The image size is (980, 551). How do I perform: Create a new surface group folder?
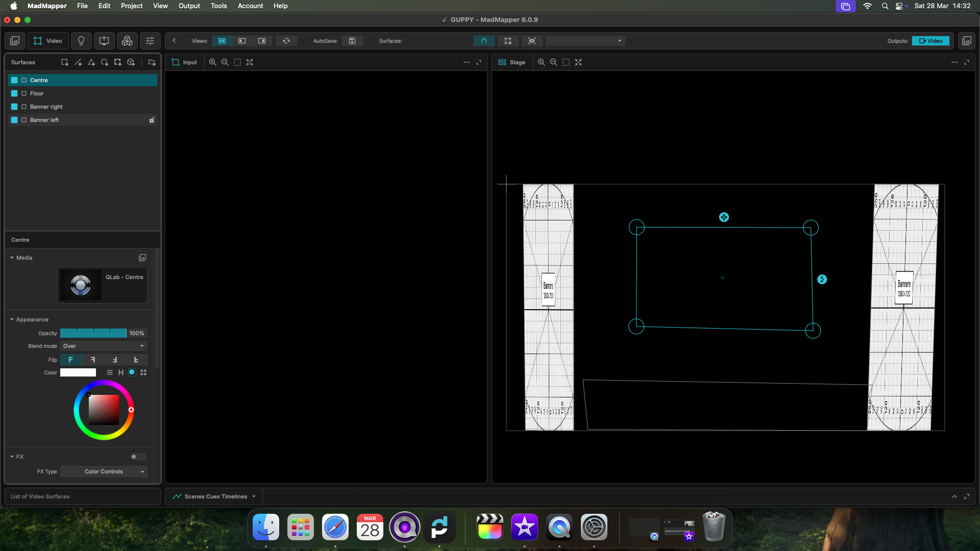[152, 62]
